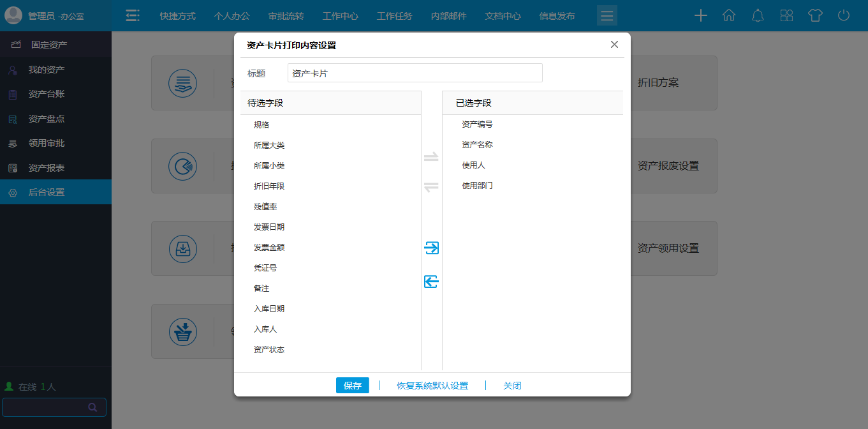Log out using the power icon
This screenshot has height=429, width=868.
click(x=843, y=15)
